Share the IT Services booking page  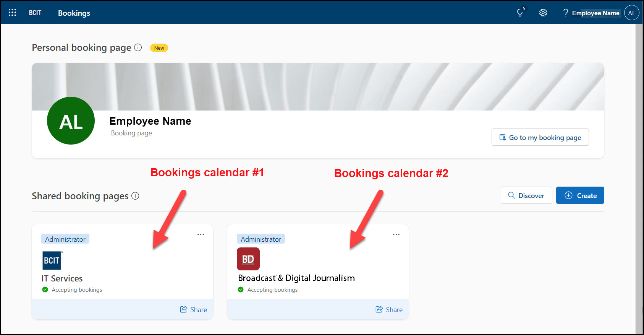pos(194,309)
